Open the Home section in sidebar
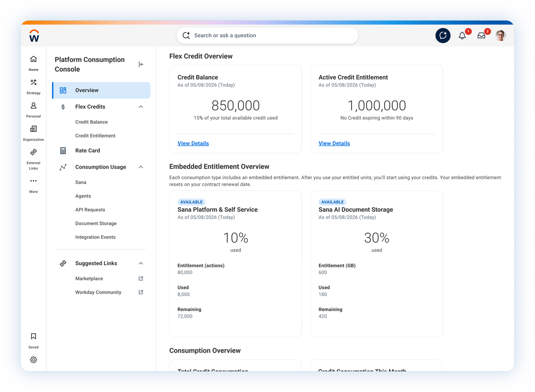Screen dimensions: 535x392 click(34, 63)
